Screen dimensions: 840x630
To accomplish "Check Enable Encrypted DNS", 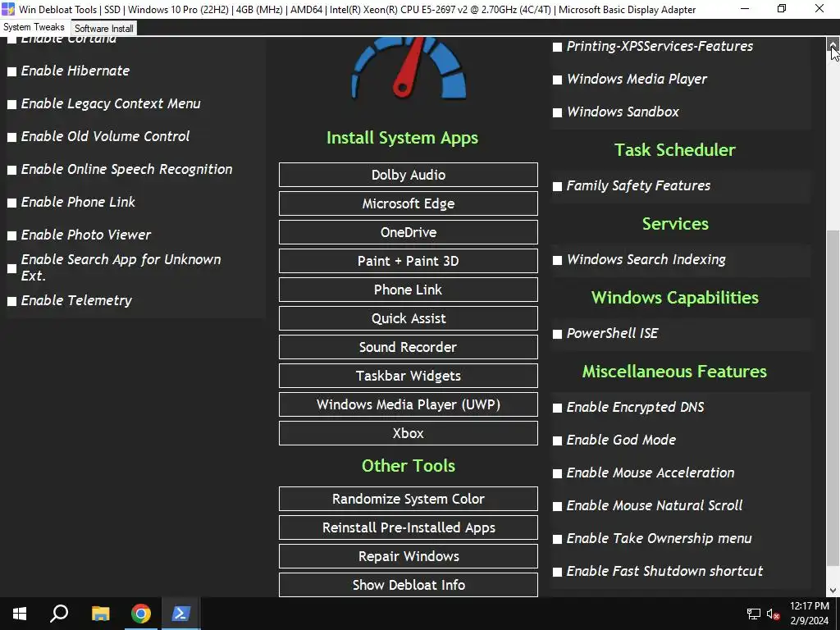I will tap(557, 408).
